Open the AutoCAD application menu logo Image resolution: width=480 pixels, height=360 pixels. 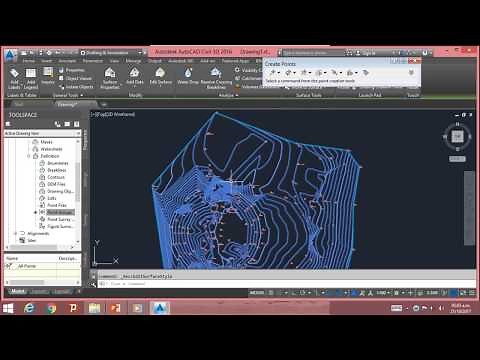(x=11, y=54)
